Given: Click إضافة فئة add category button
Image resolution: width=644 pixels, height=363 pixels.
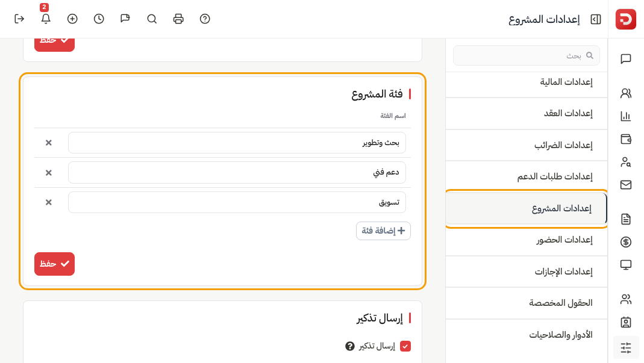Looking at the screenshot, I should click(383, 231).
